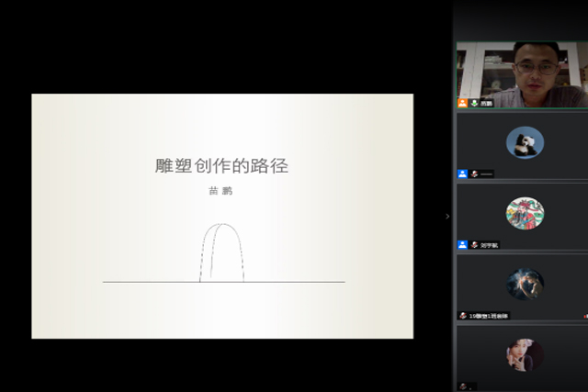Toggle the muted microphone beside 19雕塑1班 label
Viewport: 588px width, 392px height.
(463, 316)
